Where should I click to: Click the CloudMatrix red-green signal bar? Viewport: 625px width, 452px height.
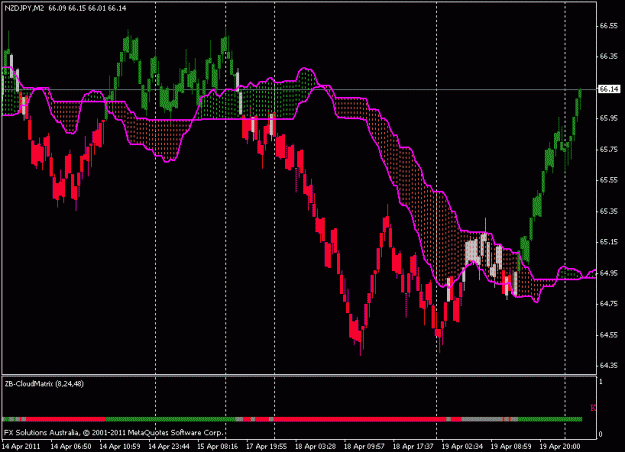point(292,419)
